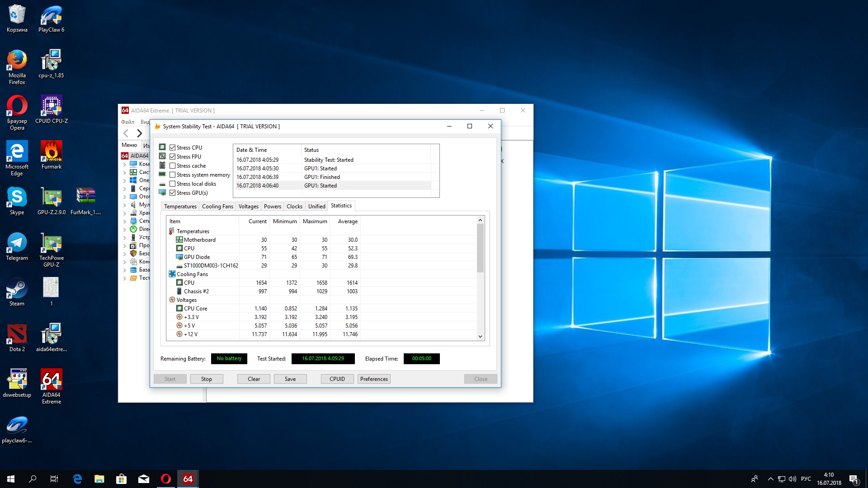
Task: Expand the tree node beside 'Сис'
Action: (125, 173)
